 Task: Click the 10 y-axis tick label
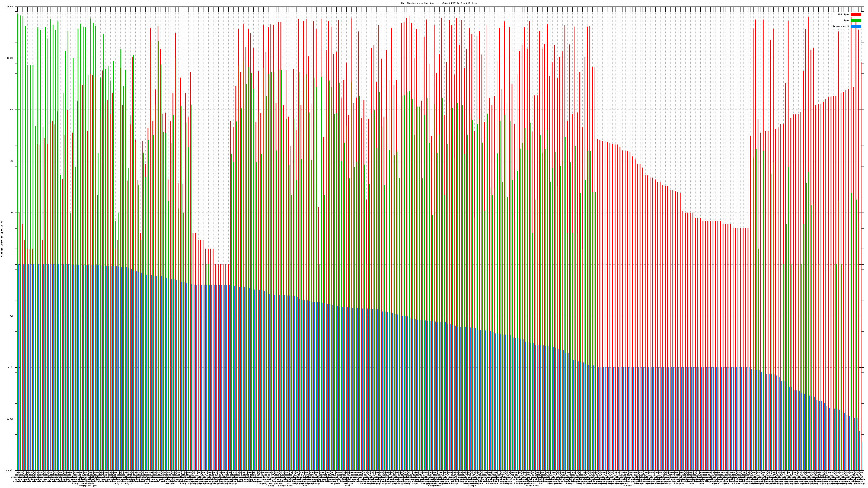tap(12, 213)
